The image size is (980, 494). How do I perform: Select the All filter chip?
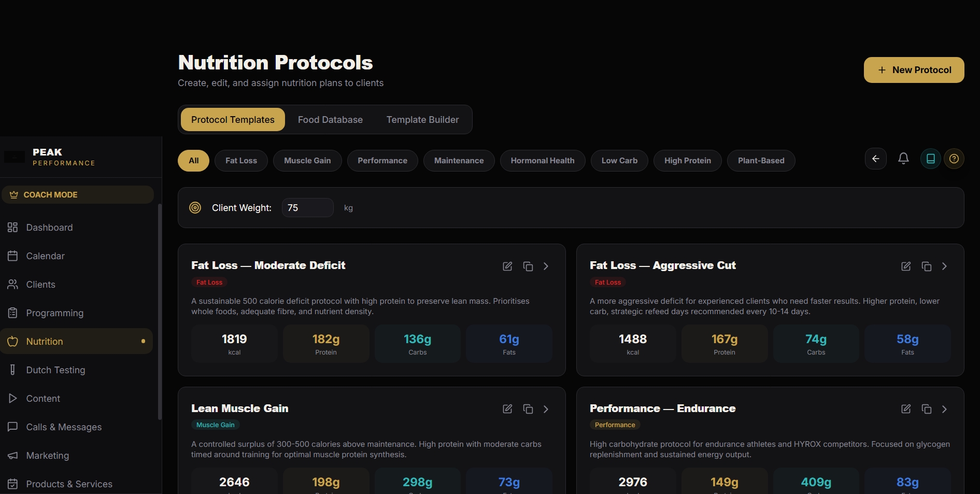(x=194, y=161)
